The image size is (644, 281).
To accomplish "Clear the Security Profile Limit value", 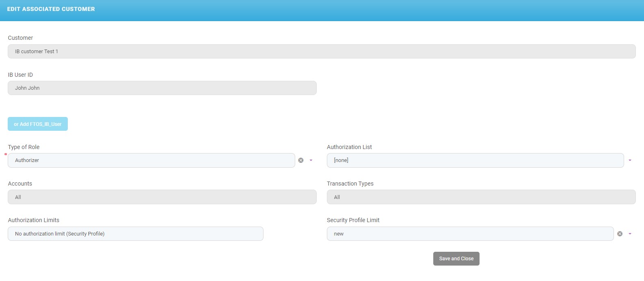I will coord(620,234).
